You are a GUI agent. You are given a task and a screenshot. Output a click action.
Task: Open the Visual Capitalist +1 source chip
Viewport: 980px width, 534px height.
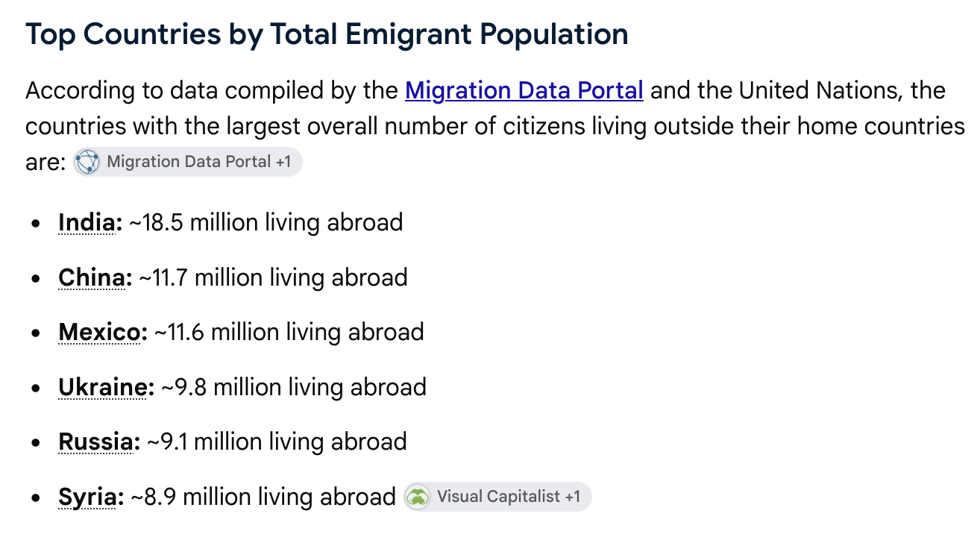[497, 497]
